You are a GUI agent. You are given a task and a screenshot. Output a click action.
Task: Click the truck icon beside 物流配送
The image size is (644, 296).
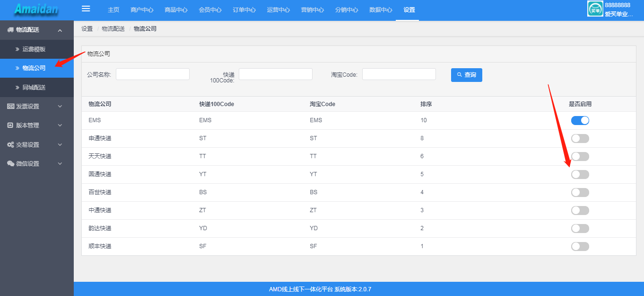pyautogui.click(x=10, y=30)
